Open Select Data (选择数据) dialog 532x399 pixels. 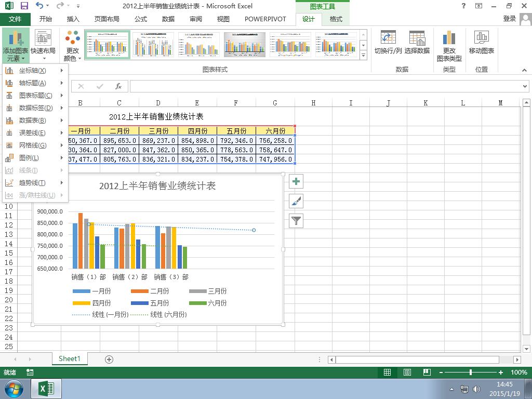417,43
